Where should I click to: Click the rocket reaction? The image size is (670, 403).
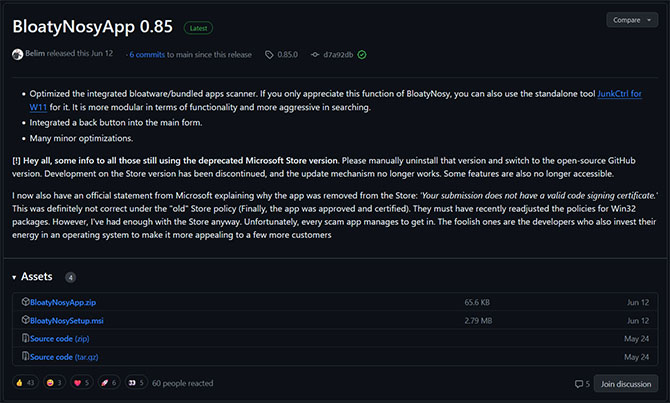(x=109, y=383)
